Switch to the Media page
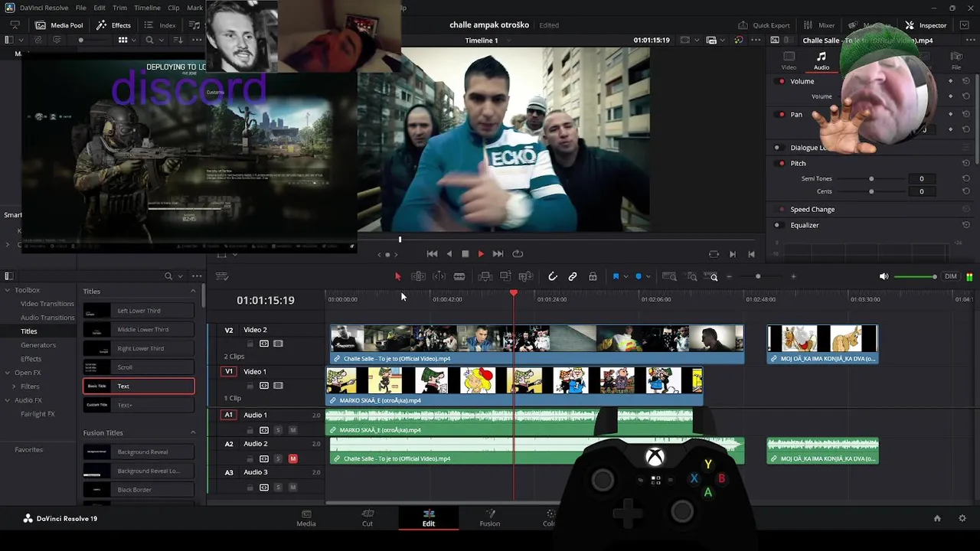The image size is (980, 551). 306,518
